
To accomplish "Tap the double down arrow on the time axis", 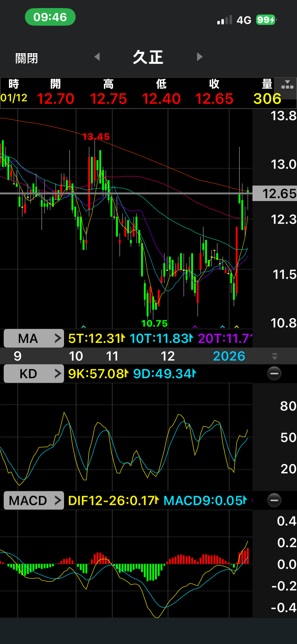I will tap(274, 356).
